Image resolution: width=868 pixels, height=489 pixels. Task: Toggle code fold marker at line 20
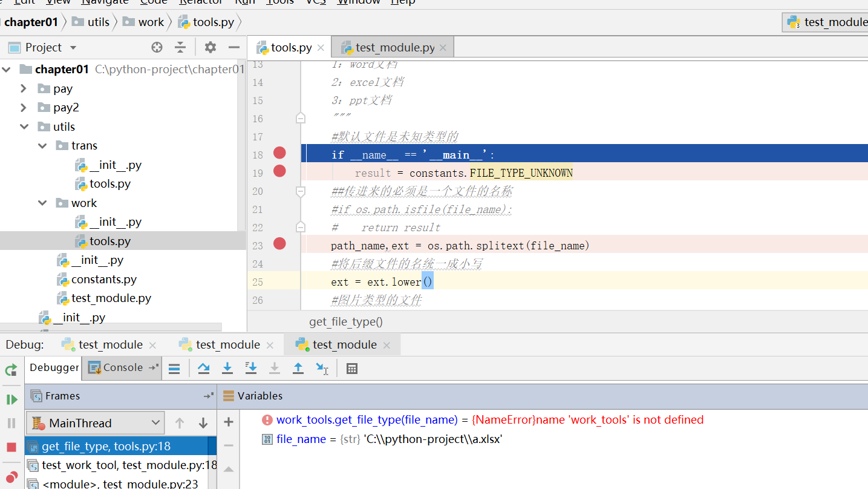[x=300, y=191]
